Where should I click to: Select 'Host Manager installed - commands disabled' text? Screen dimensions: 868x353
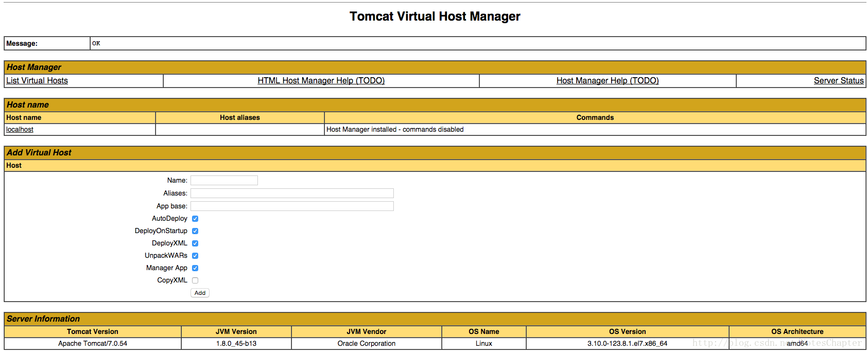click(395, 130)
